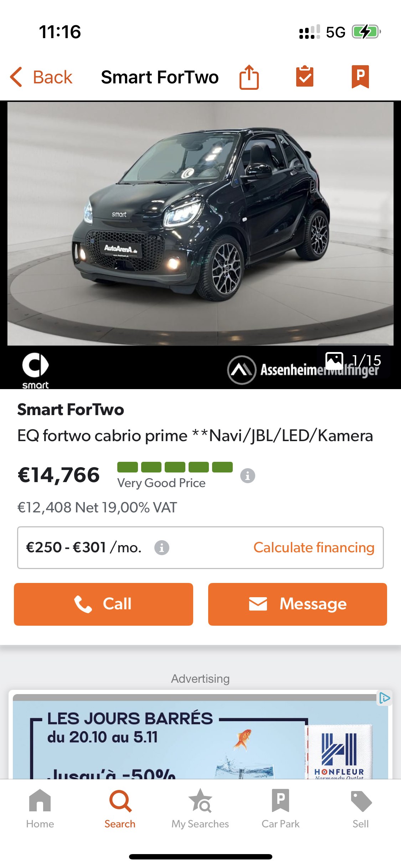
Task: Switch to the Search tab
Action: (120, 809)
